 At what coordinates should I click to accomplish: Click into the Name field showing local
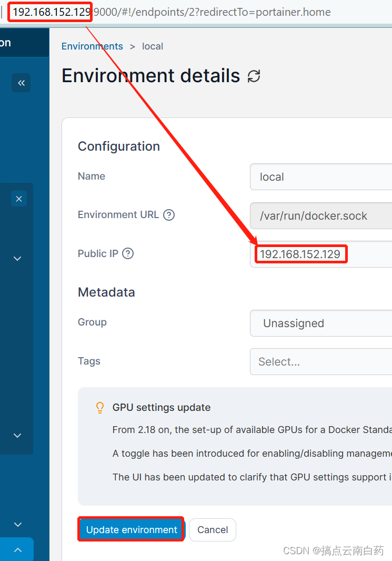(x=321, y=177)
